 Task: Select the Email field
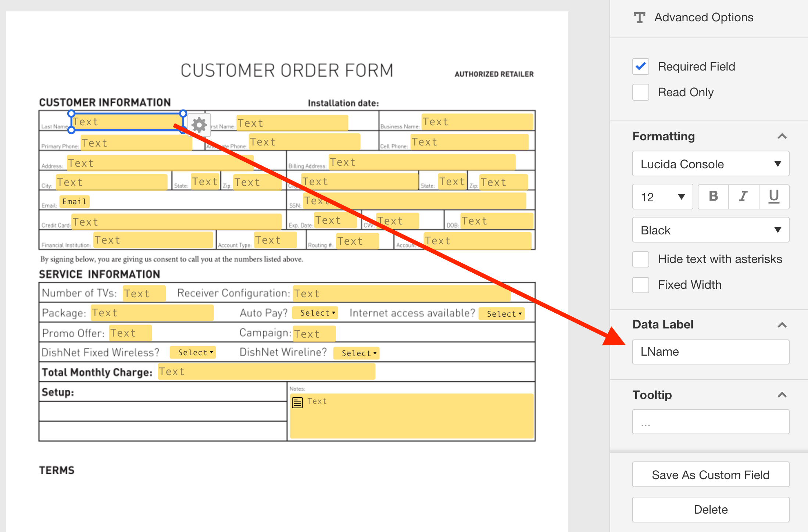pos(75,201)
